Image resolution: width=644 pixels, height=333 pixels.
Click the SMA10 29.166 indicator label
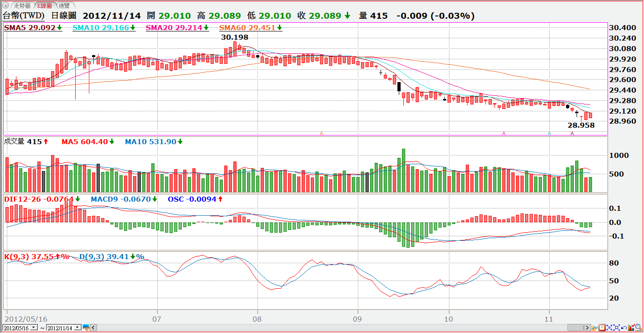[x=104, y=28]
